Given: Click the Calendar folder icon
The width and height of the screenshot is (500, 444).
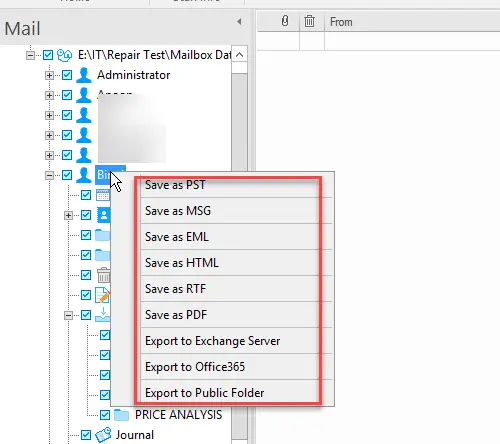Looking at the screenshot, I should [103, 195].
